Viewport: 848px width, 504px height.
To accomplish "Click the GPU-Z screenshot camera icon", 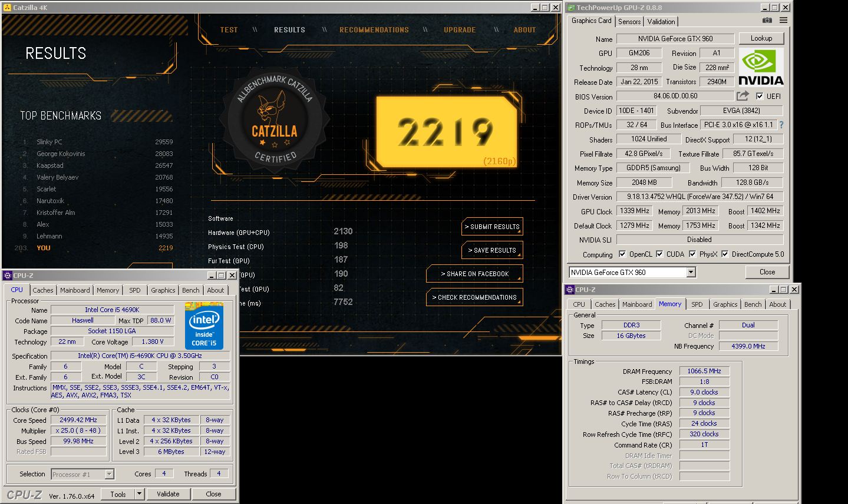I will pos(767,21).
